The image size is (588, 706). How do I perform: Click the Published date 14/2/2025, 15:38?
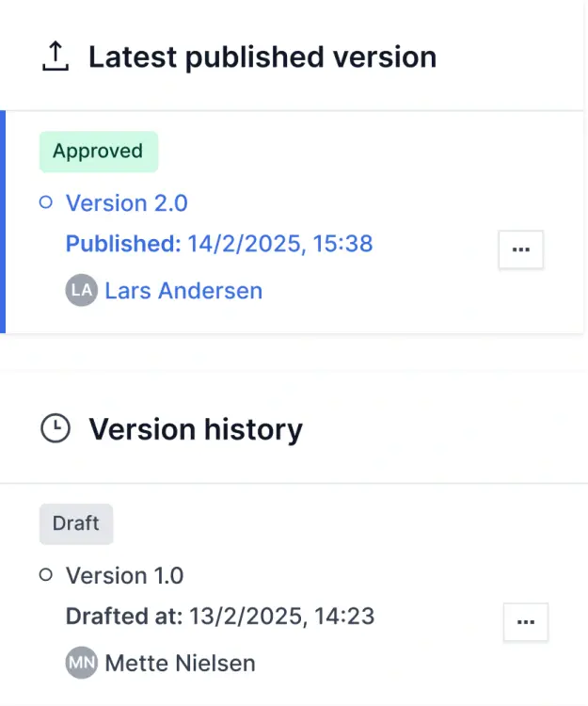[280, 245]
